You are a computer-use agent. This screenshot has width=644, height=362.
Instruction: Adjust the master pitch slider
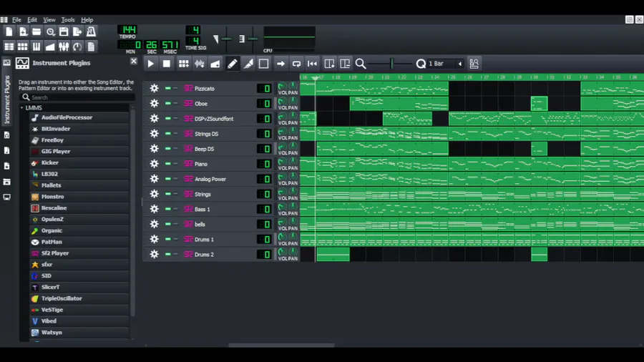[253, 39]
